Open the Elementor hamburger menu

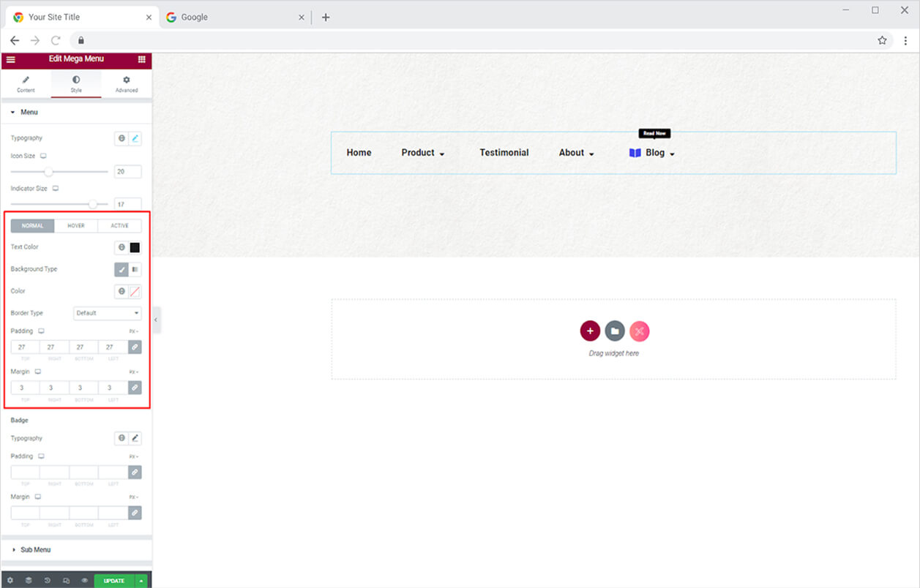tap(10, 59)
